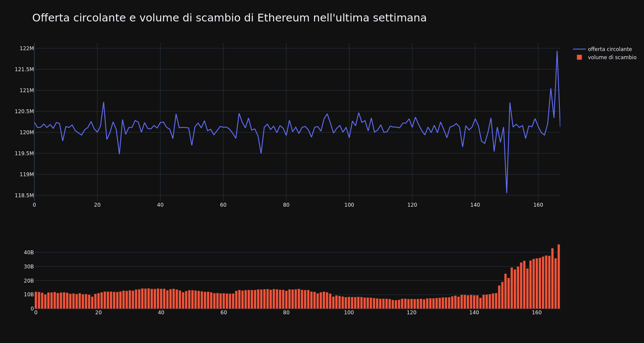Click the chart title about Ethereum
Image resolution: width=644 pixels, height=343 pixels.
coord(229,18)
